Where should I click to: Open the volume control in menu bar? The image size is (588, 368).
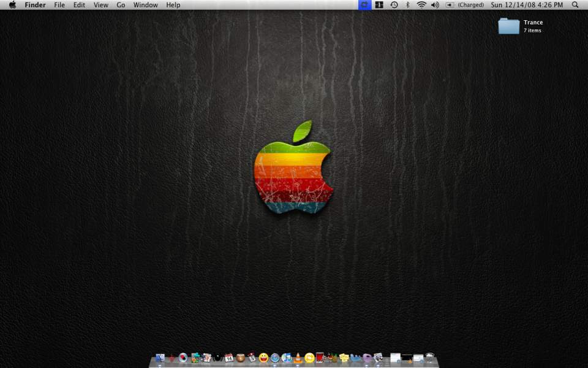pyautogui.click(x=435, y=5)
